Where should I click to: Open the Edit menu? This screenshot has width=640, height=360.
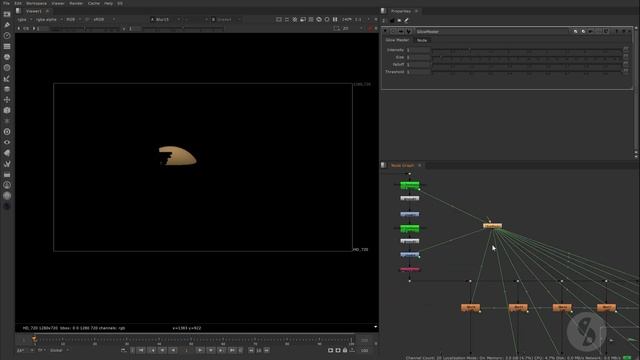pos(18,3)
